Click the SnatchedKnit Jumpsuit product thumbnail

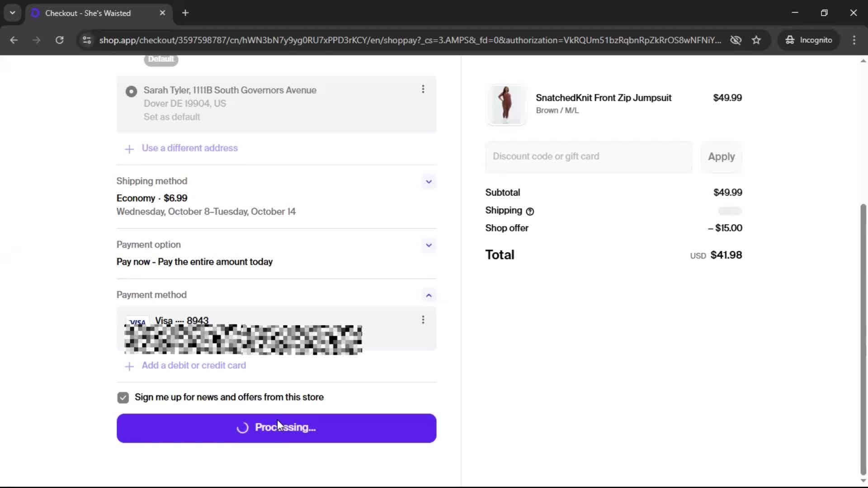506,105
